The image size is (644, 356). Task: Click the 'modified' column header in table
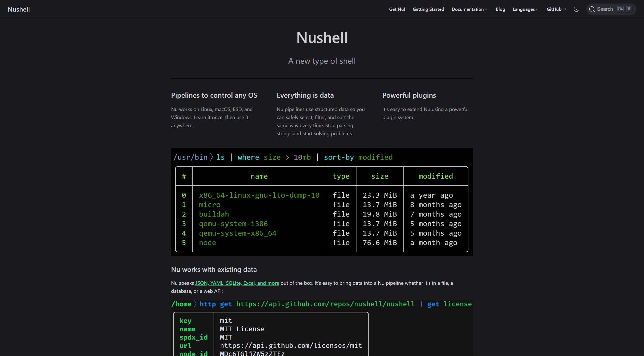click(x=436, y=176)
